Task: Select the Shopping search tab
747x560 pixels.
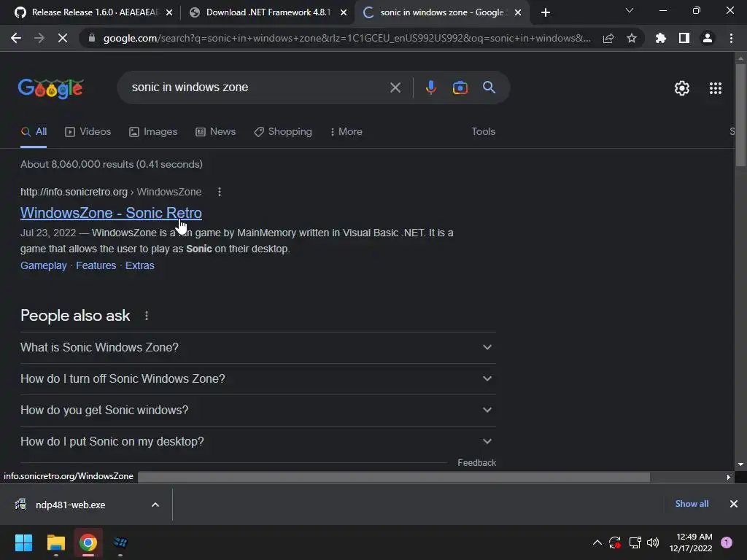Action: pyautogui.click(x=283, y=132)
